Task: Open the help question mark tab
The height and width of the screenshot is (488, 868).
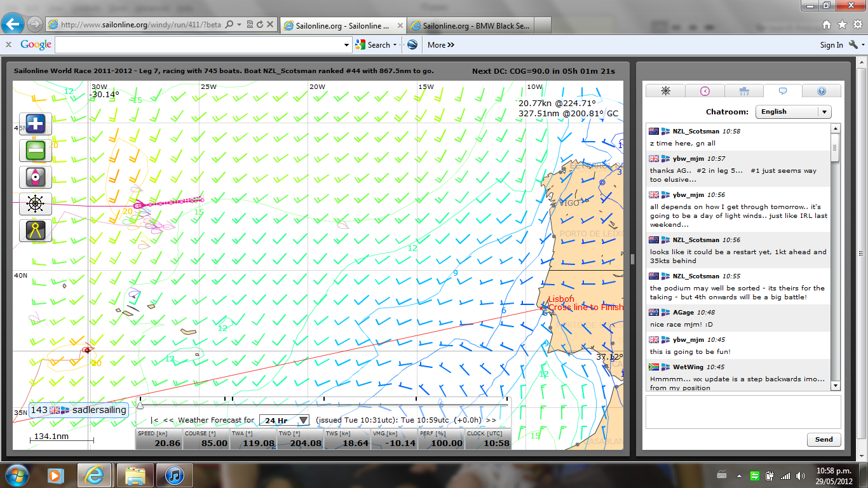Action: point(822,91)
